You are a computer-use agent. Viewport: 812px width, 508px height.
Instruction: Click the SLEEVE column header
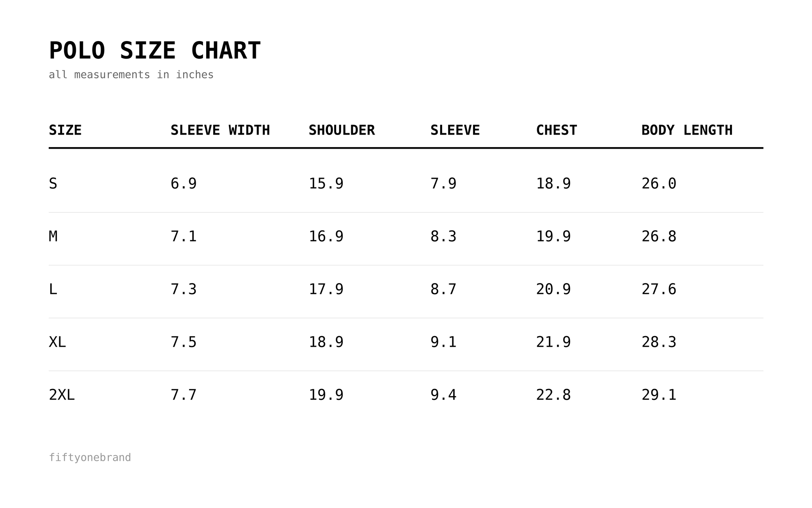point(455,130)
